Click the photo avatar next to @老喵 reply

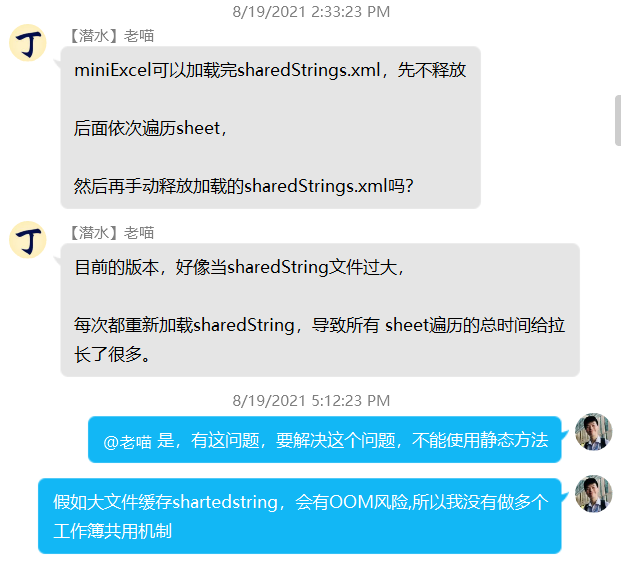pos(594,432)
